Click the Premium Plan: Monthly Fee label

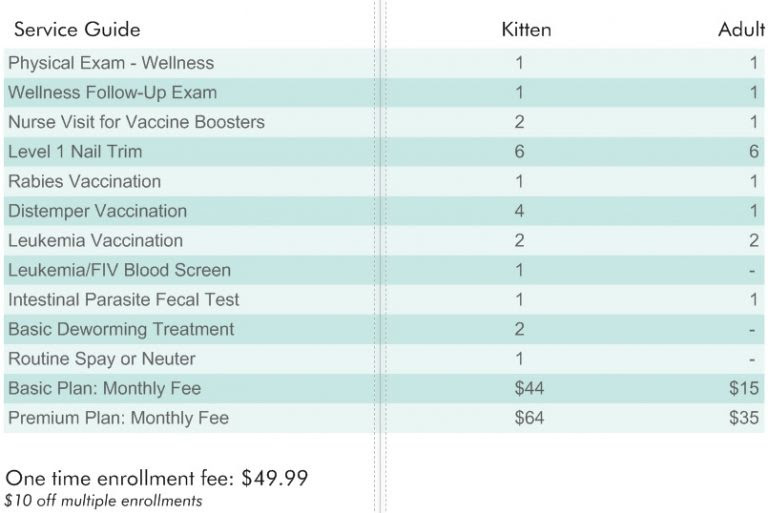(x=119, y=418)
